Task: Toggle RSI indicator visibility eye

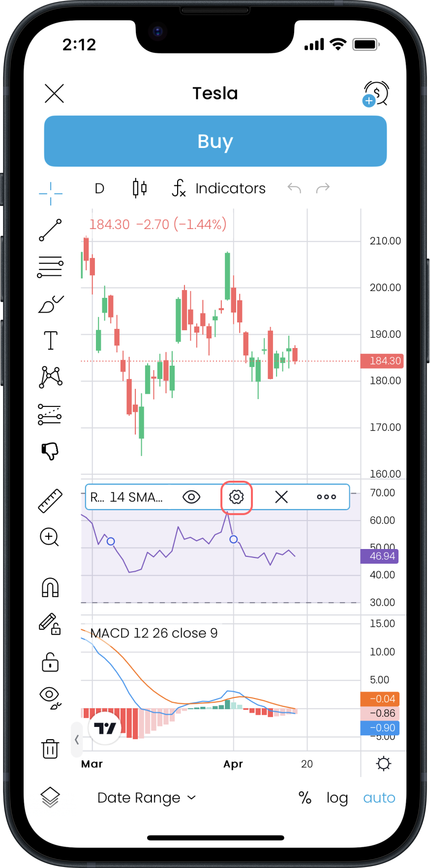Action: pyautogui.click(x=191, y=497)
